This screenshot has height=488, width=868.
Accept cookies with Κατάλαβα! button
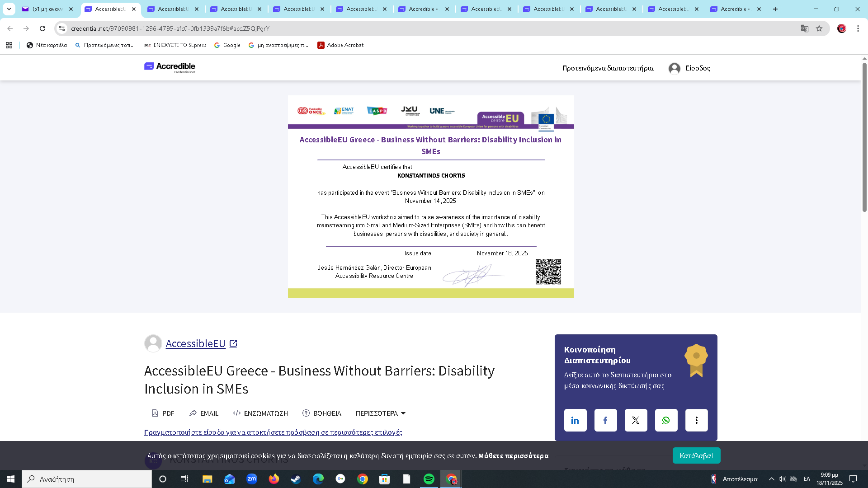[696, 455]
